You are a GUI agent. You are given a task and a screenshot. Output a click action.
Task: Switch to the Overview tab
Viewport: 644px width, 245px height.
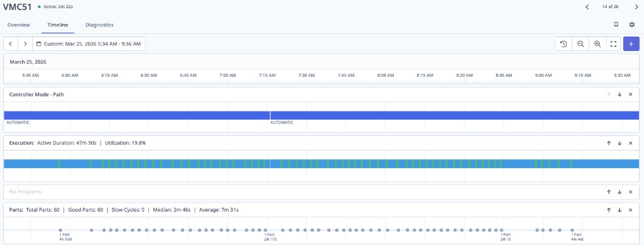pyautogui.click(x=18, y=25)
